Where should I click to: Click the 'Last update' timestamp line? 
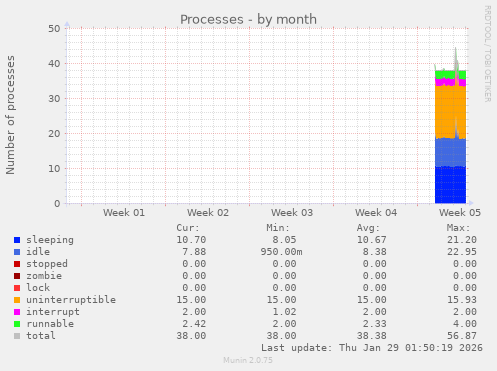(372, 348)
